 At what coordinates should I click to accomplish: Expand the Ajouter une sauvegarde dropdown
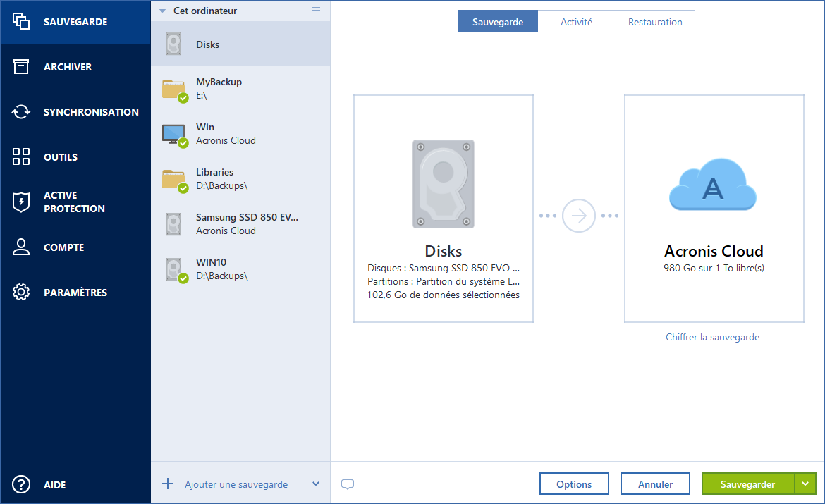[x=316, y=484]
